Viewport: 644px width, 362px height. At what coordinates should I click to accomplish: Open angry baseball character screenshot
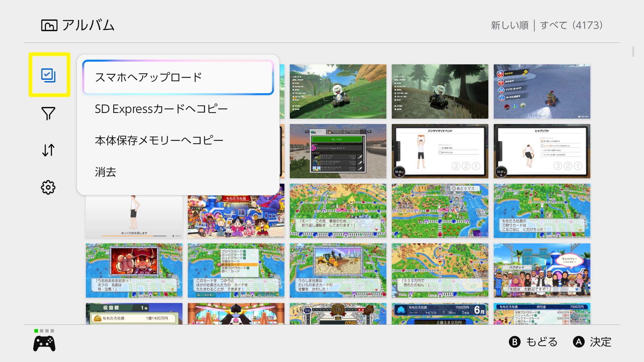134,270
